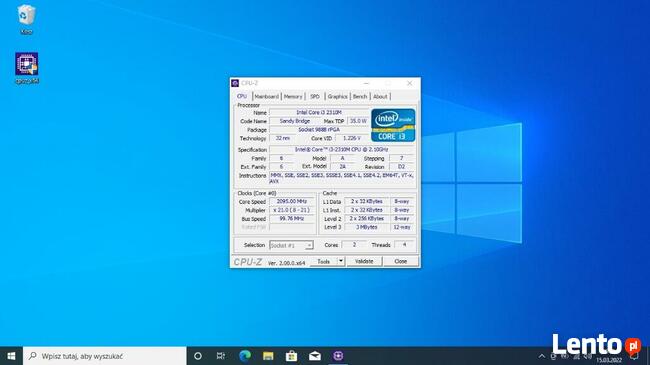The width and height of the screenshot is (650, 365).
Task: Click the Specification field i3-2310M CPU
Action: pos(342,149)
